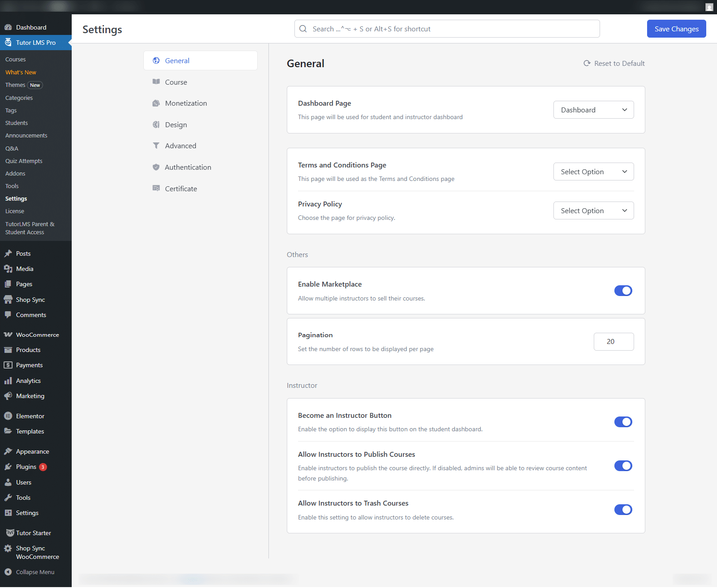Image resolution: width=717 pixels, height=588 pixels.
Task: Click the Design palette icon
Action: (156, 124)
